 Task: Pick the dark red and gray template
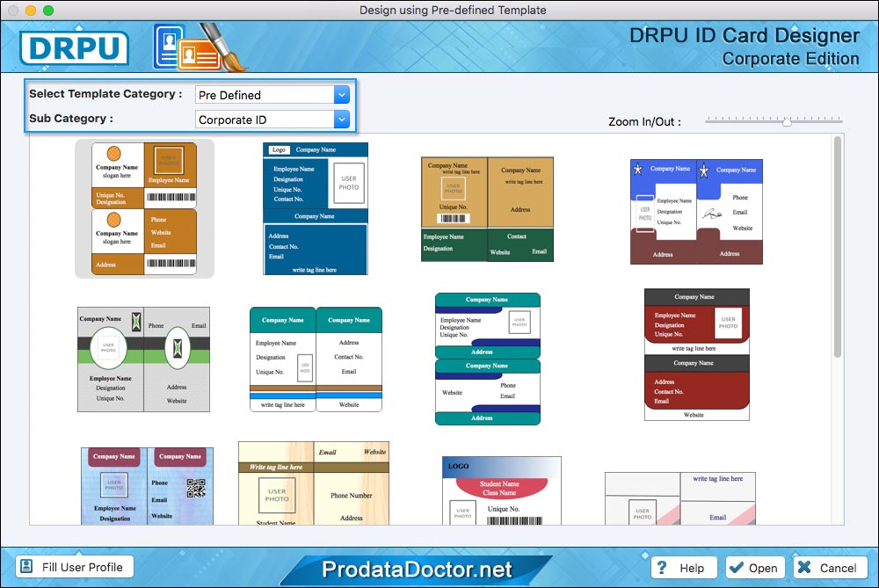coord(697,355)
